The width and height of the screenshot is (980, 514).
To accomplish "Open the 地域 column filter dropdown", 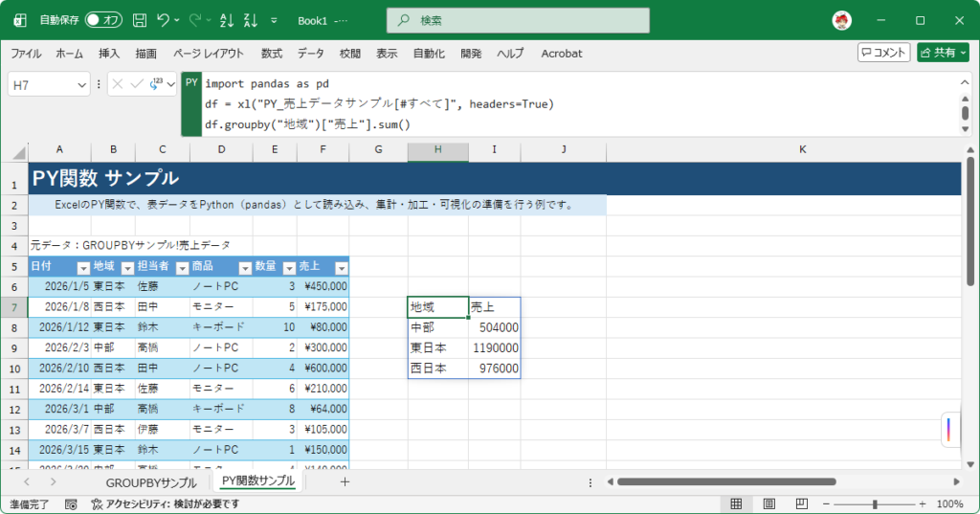I will (x=127, y=268).
